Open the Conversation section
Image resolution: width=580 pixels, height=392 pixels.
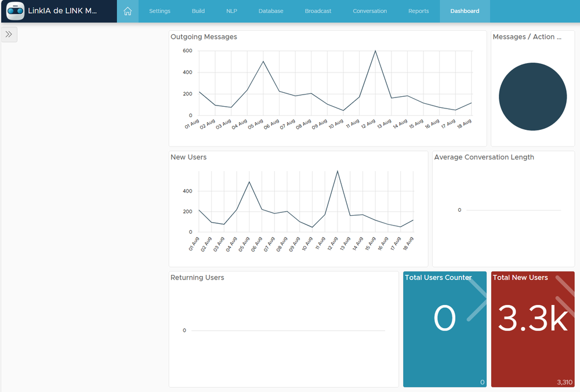click(369, 10)
